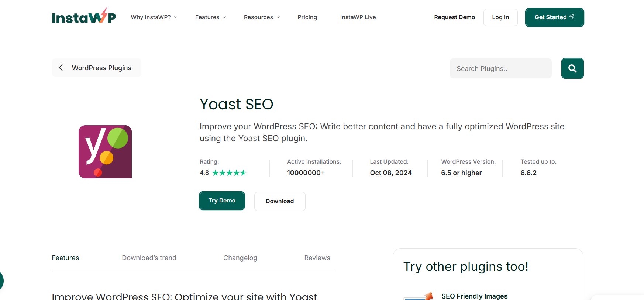Click the 6.5 or higher version text
This screenshot has height=300, width=644.
click(x=461, y=173)
